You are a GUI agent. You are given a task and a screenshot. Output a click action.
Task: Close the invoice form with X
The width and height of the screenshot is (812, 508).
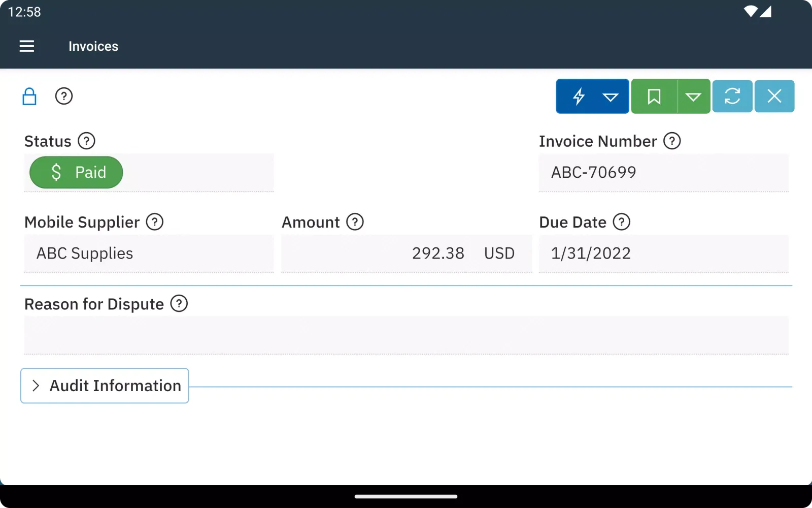point(774,96)
